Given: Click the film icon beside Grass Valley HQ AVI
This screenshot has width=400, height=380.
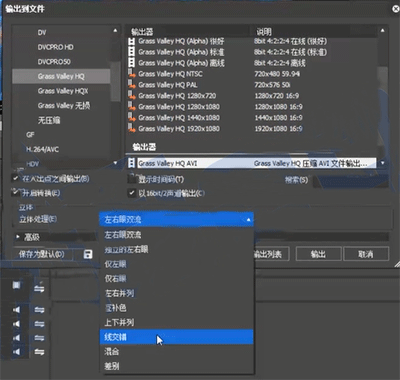Looking at the screenshot, I should (132, 163).
